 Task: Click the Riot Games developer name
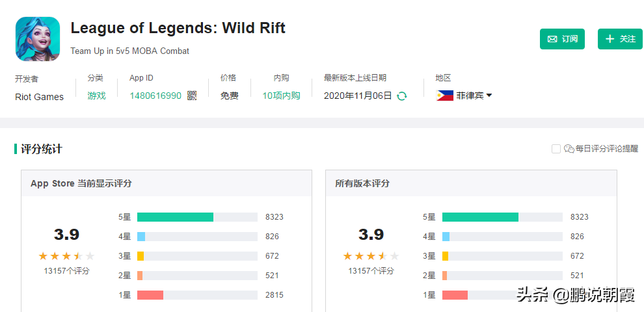coord(40,97)
